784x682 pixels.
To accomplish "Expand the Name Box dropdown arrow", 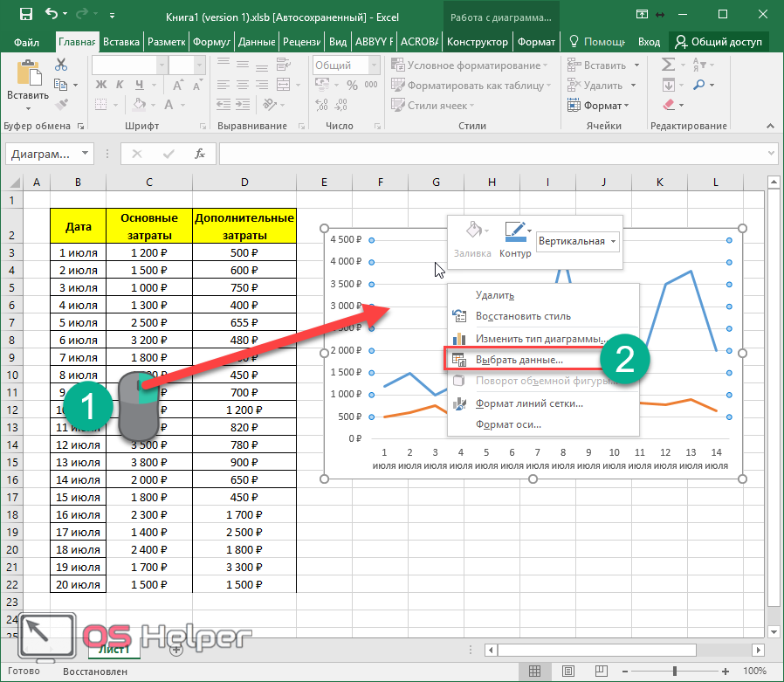I will 86,154.
